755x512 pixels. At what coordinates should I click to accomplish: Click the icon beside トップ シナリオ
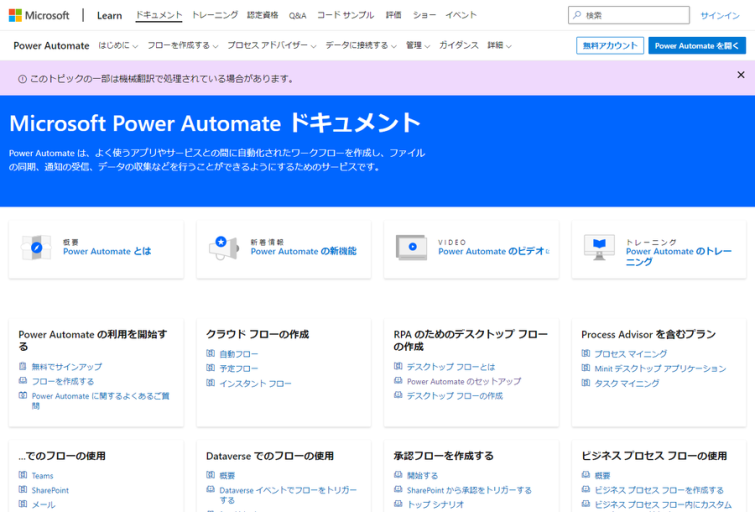(398, 504)
